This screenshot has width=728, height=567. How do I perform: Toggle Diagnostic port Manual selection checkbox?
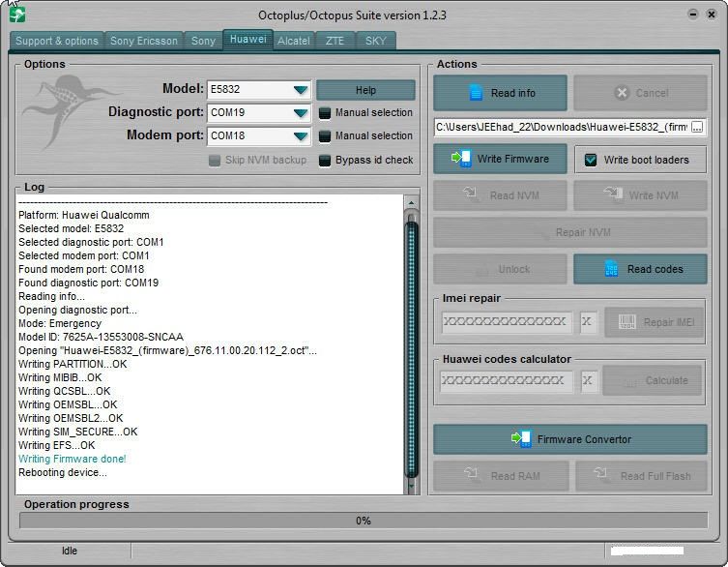[325, 113]
